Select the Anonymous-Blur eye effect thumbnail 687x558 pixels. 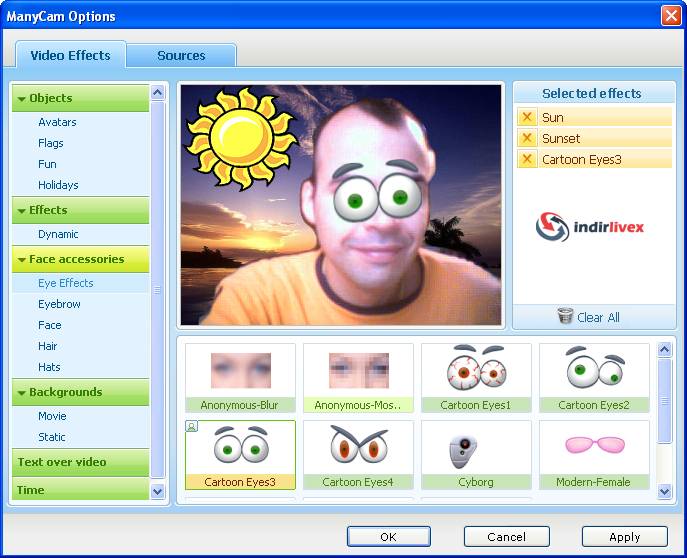(x=240, y=378)
